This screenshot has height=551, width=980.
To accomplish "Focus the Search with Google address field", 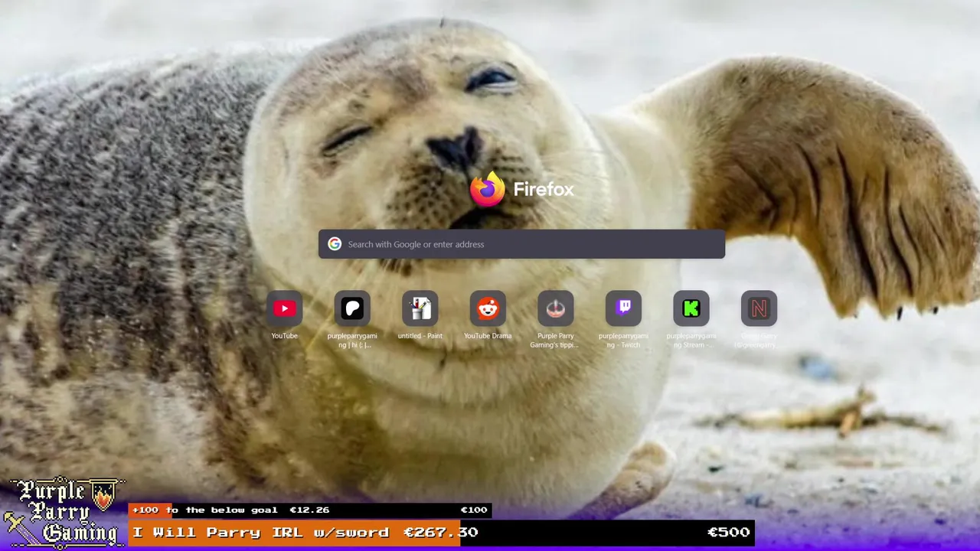I will [x=521, y=244].
